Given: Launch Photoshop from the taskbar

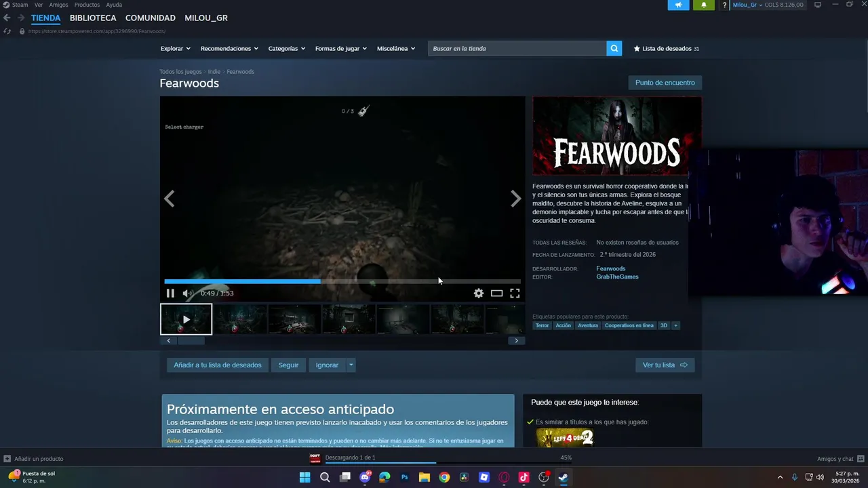Looking at the screenshot, I should point(405,477).
